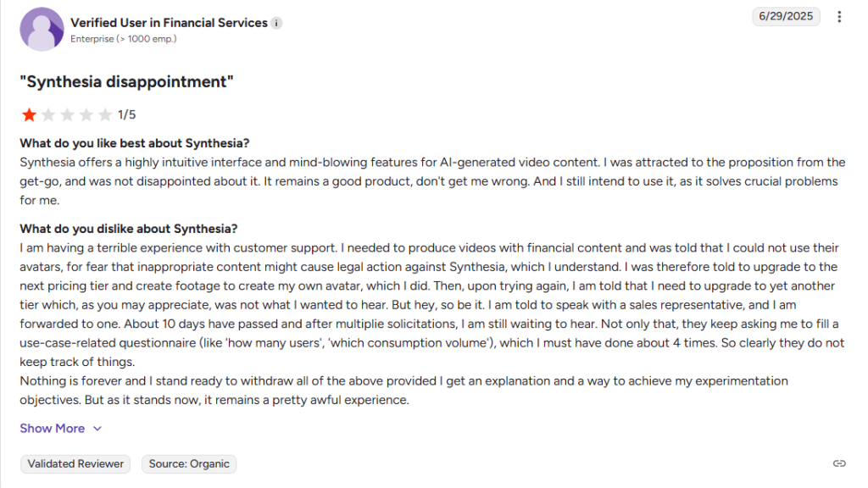Screen dimensions: 868x488
Task: Click the info icon beside Verified User
Action: (277, 23)
